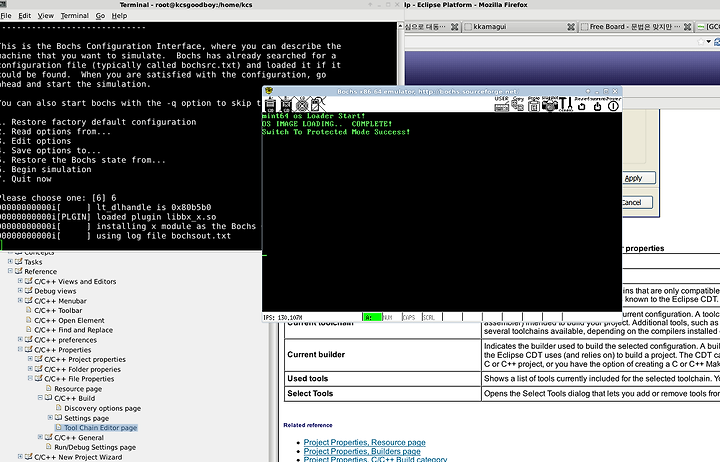
Task: Click Bochs IPS status bar text
Action: tap(283, 317)
